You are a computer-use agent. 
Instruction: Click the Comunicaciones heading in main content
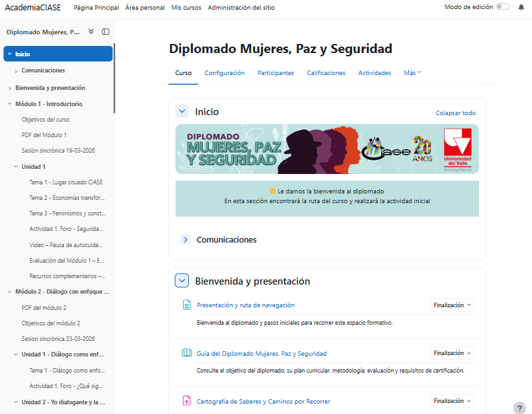tap(227, 240)
